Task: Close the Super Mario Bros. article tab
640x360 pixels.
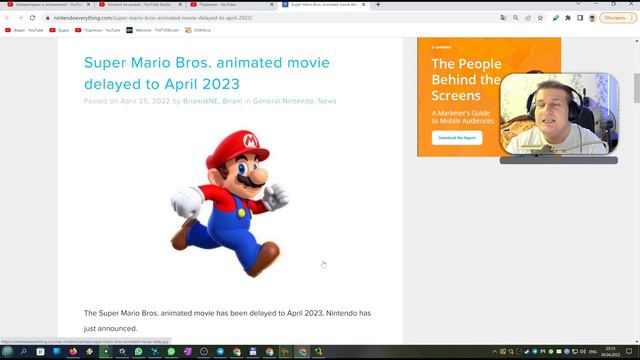Action: click(363, 4)
